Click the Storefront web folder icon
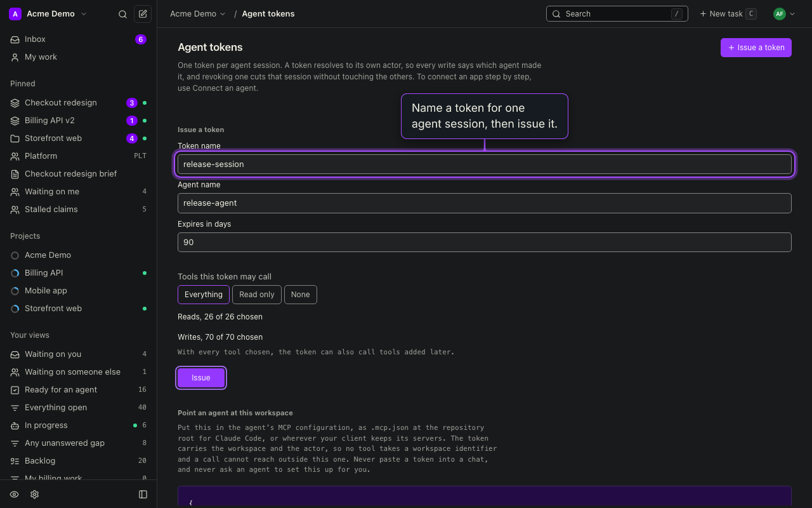 pos(15,138)
